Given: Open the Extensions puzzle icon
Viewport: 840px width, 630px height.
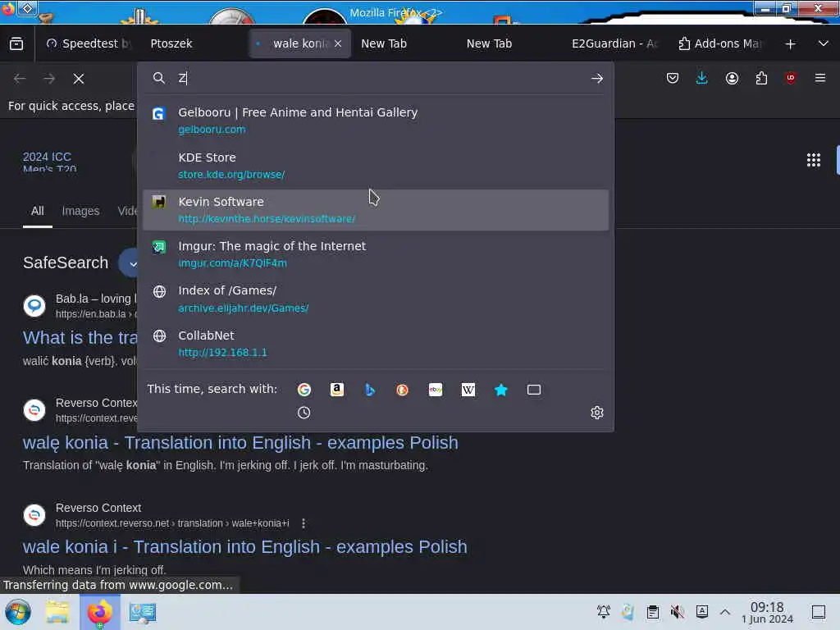Looking at the screenshot, I should [x=761, y=78].
